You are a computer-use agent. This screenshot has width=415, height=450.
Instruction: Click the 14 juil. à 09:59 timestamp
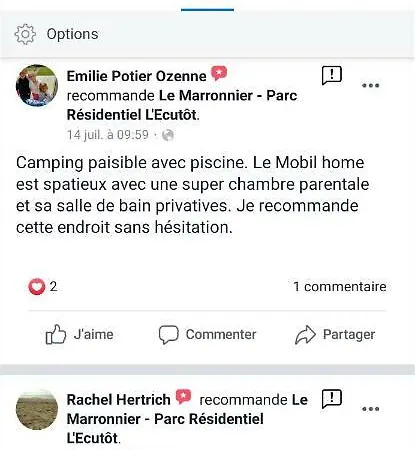tap(108, 135)
